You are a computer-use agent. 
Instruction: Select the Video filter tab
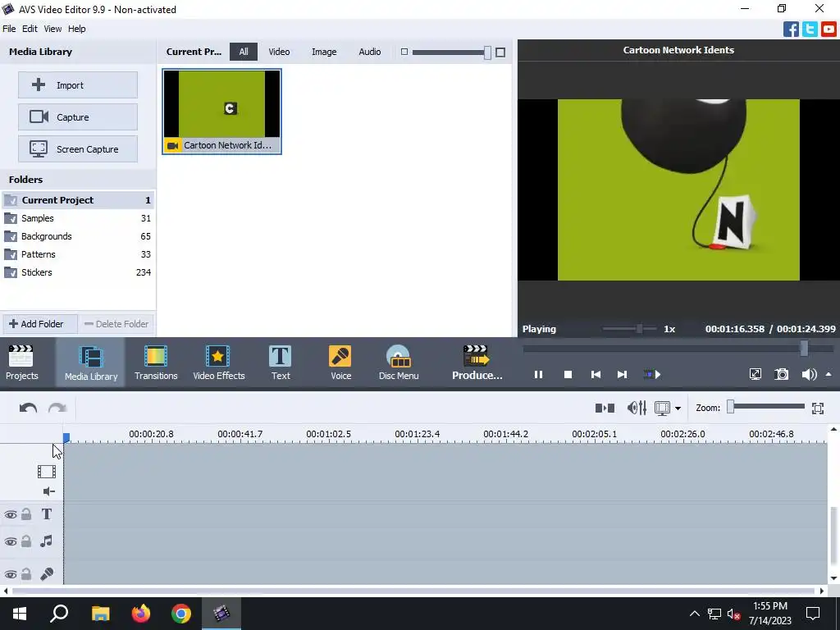pyautogui.click(x=279, y=52)
